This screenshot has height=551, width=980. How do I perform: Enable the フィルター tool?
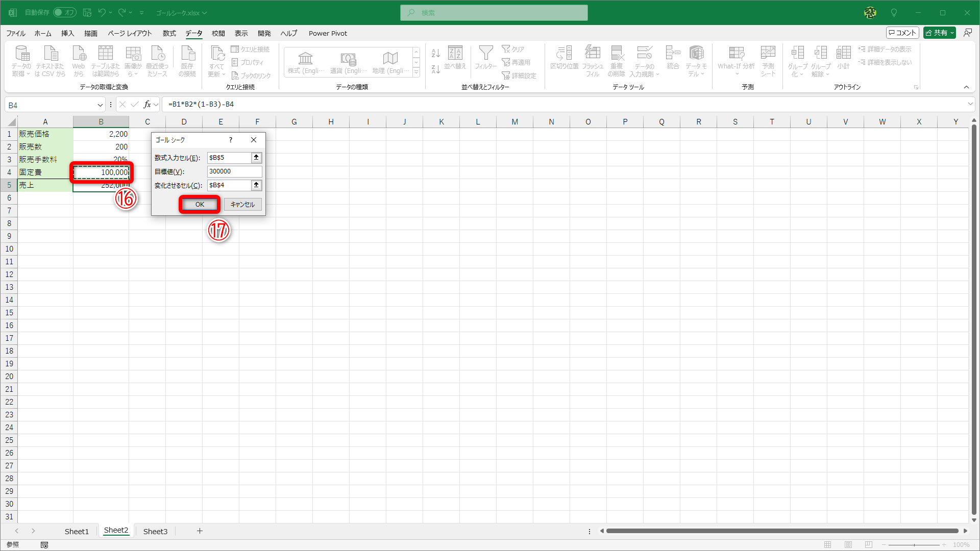click(x=485, y=60)
